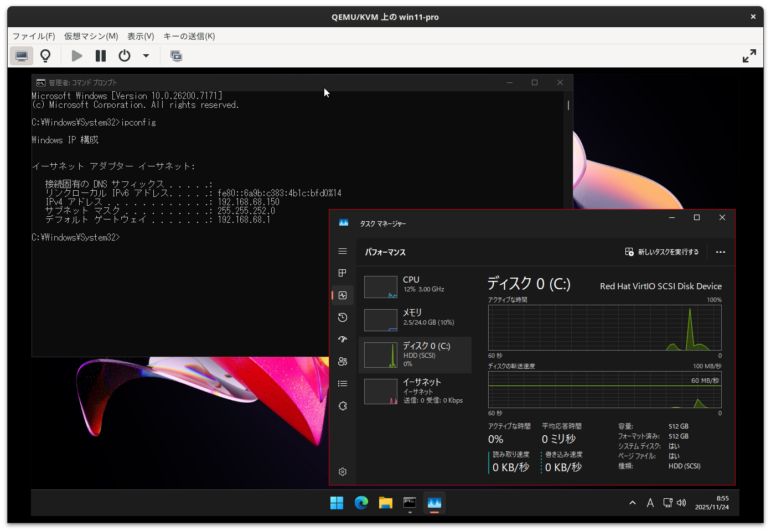
Task: Pause the virtual machine
Action: pos(100,55)
